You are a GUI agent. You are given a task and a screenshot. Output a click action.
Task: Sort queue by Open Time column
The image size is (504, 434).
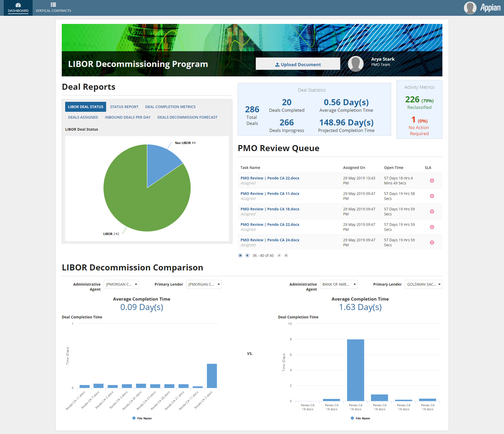click(394, 168)
